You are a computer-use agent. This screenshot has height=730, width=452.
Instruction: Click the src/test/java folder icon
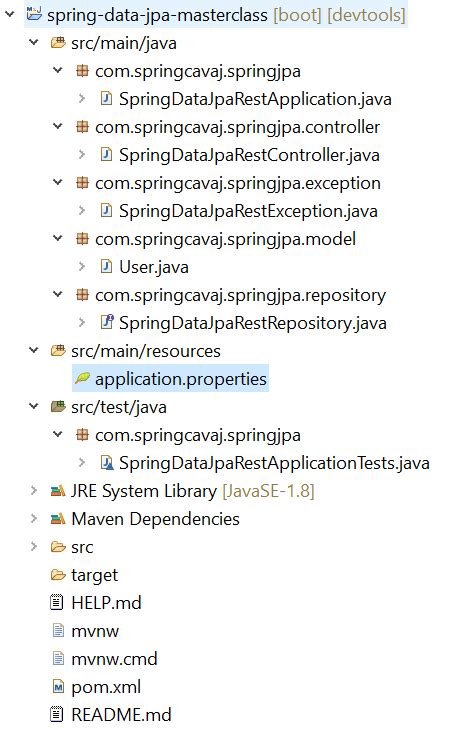(58, 406)
